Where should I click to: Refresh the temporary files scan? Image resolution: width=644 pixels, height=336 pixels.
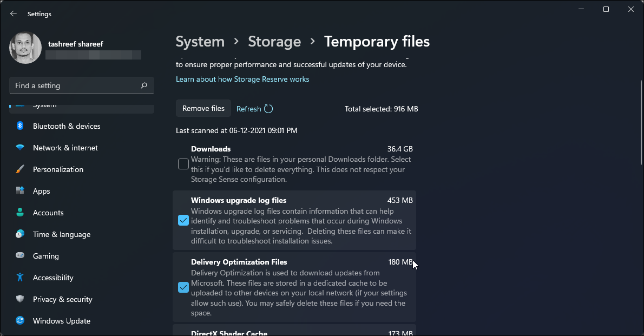tap(254, 108)
